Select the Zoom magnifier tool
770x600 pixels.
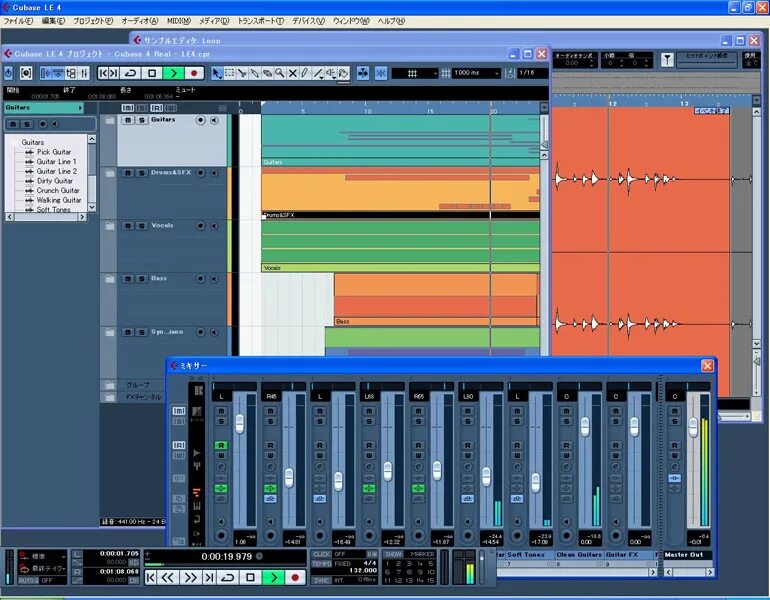[280, 73]
